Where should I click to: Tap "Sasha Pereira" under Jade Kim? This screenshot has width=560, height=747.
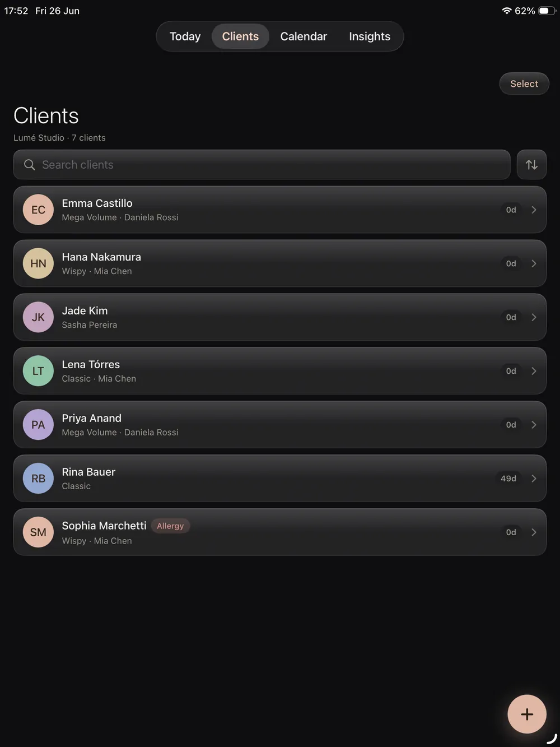[x=89, y=325]
